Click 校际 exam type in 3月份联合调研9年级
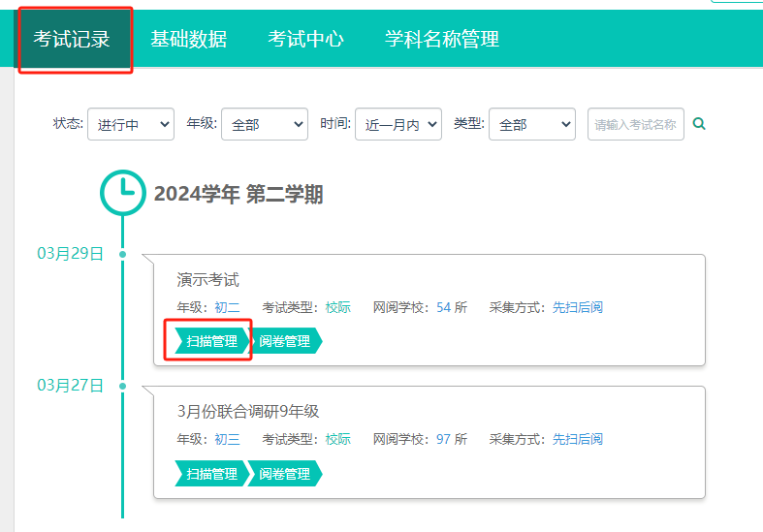The image size is (763, 532). 337,439
